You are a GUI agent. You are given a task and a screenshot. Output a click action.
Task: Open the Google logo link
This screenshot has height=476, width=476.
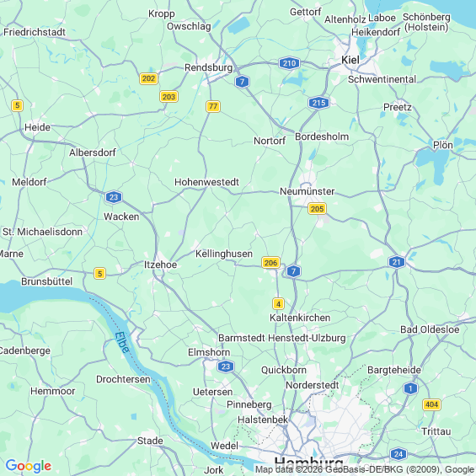pos(29,466)
